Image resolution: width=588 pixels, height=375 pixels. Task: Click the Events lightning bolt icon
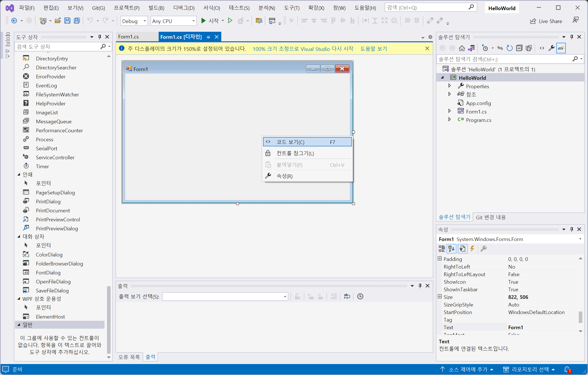click(472, 249)
